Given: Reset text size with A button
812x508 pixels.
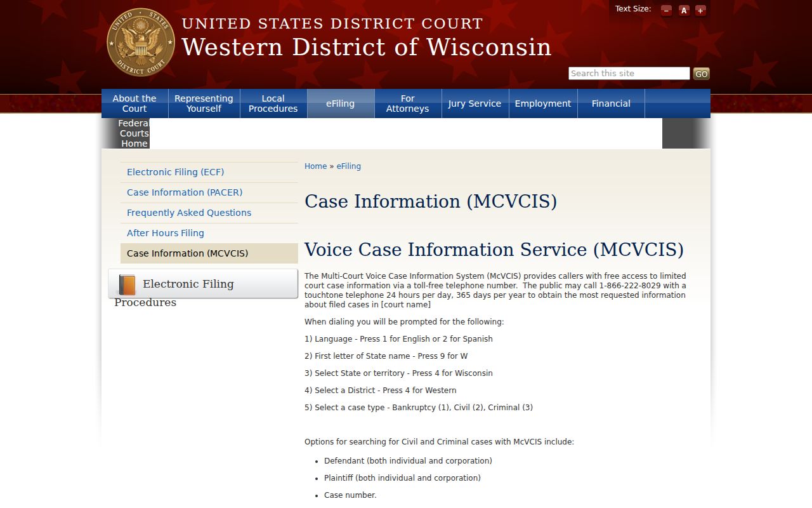Looking at the screenshot, I should click(x=684, y=10).
